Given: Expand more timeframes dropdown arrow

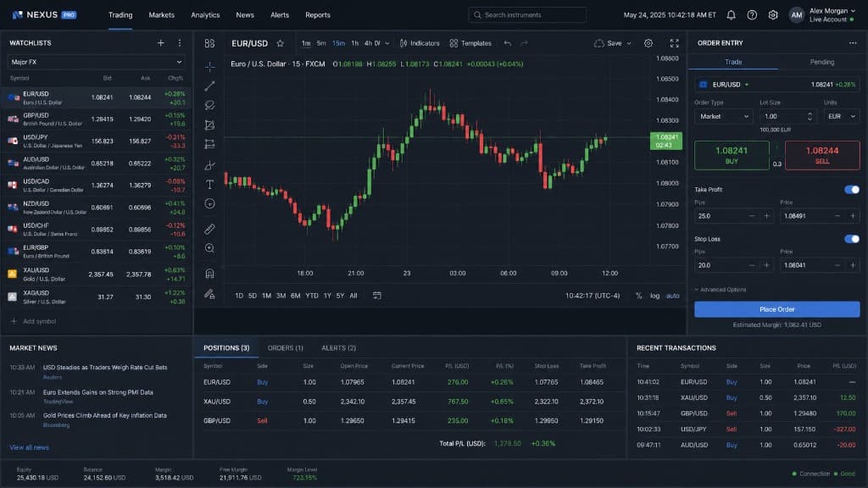Looking at the screenshot, I should (x=387, y=43).
